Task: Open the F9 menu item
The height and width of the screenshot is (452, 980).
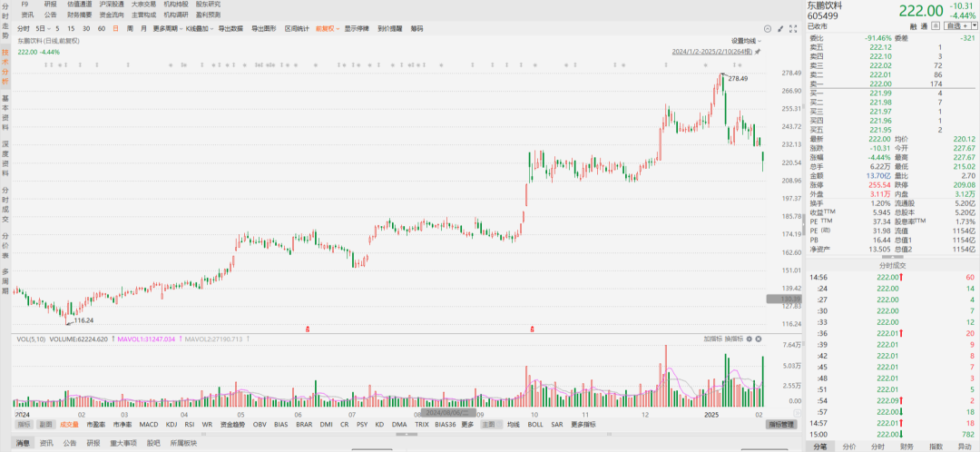Action: point(25,5)
